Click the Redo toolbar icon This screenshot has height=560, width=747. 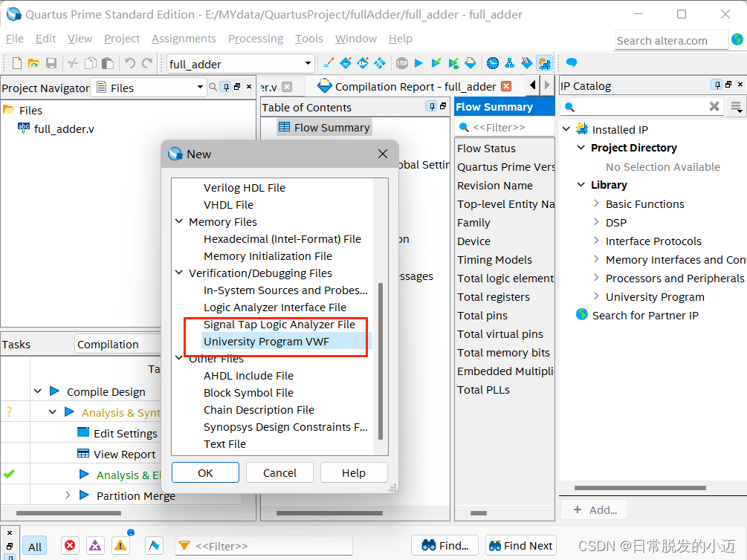tap(147, 63)
